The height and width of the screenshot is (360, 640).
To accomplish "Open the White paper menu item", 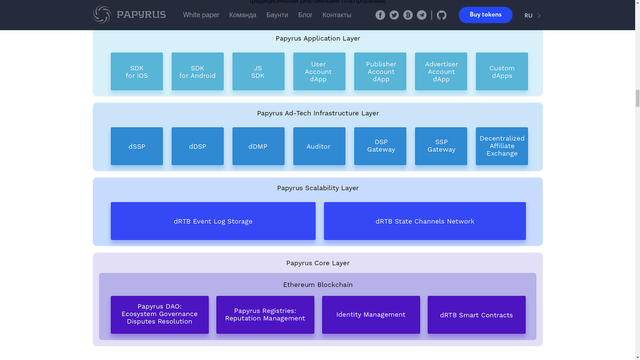I will pyautogui.click(x=201, y=15).
